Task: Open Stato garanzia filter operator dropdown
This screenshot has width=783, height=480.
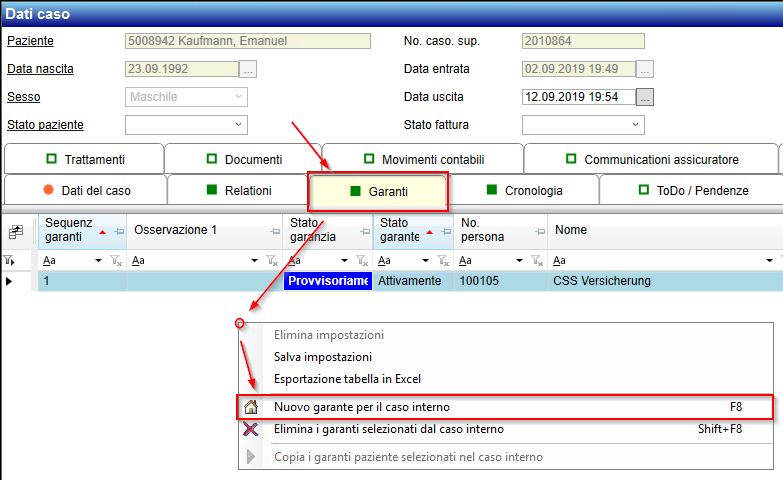Action: 344,260
